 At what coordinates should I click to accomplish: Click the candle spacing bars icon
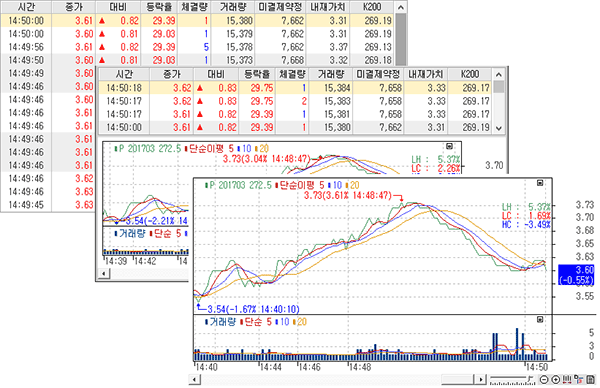(567, 380)
